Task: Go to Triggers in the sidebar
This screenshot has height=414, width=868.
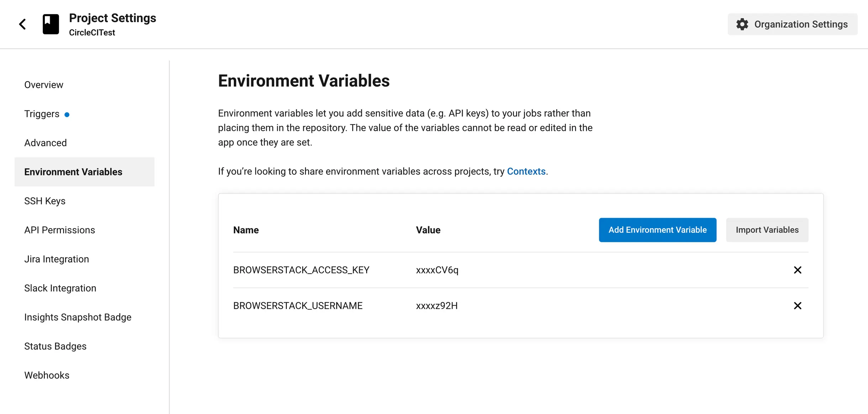Action: [x=42, y=114]
